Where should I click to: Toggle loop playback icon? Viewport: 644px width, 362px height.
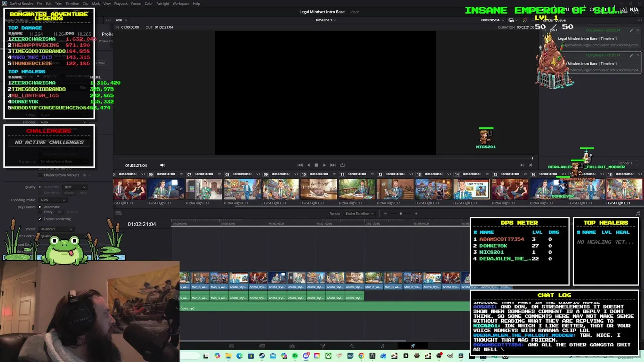coord(342,165)
